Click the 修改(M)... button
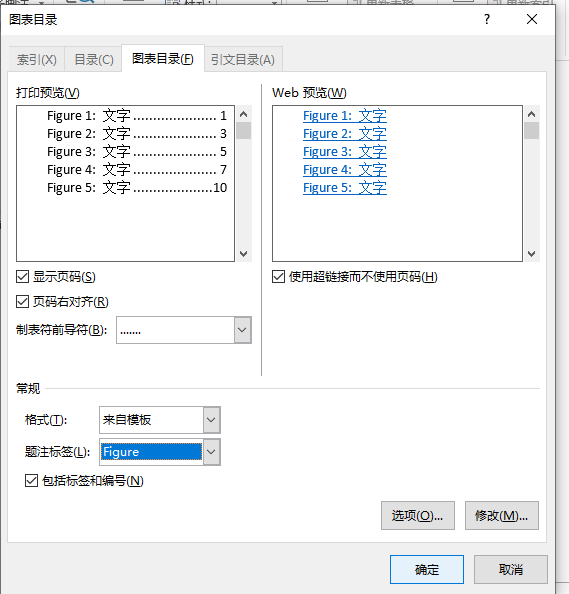The image size is (569, 594). (x=502, y=516)
